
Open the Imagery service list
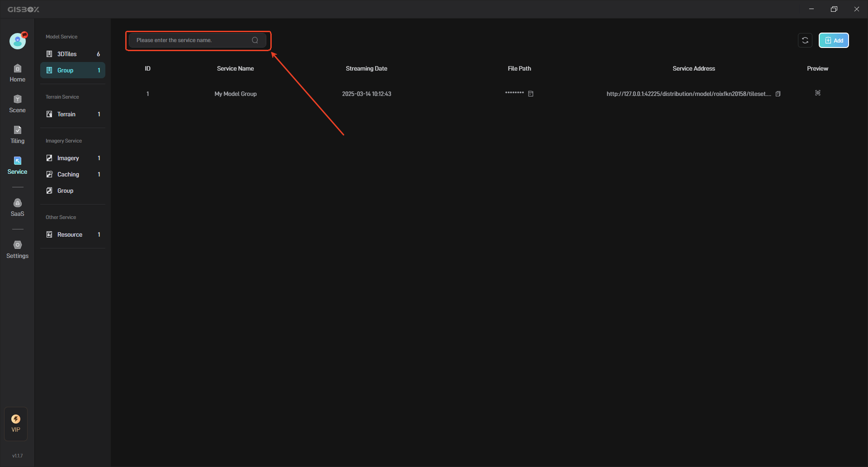(73, 158)
